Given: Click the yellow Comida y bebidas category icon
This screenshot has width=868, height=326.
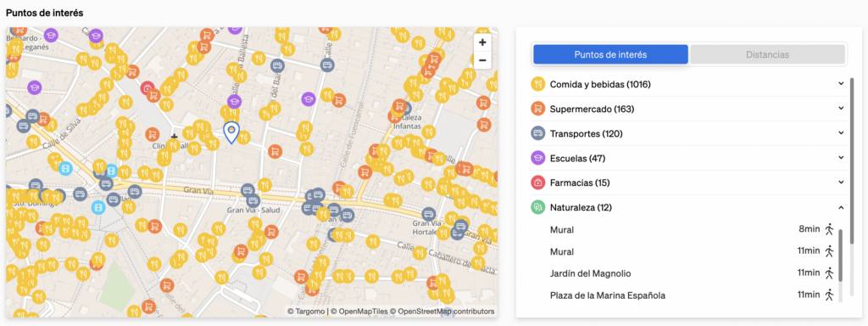Looking at the screenshot, I should point(538,84).
